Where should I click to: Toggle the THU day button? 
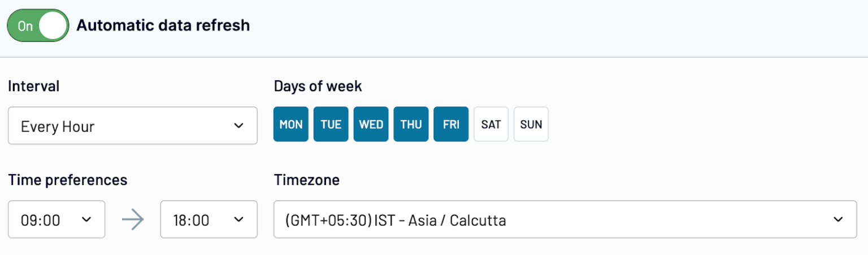411,124
